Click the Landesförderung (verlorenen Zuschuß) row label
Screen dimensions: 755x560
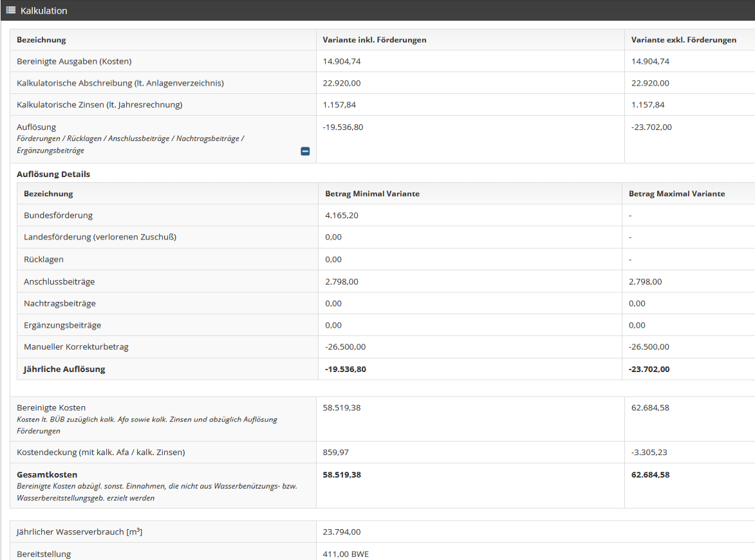point(100,237)
